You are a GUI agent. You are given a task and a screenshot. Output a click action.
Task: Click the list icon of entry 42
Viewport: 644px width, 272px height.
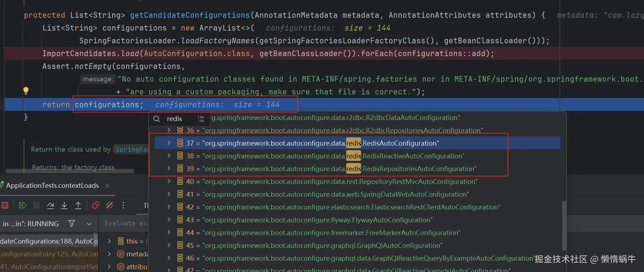pos(180,207)
